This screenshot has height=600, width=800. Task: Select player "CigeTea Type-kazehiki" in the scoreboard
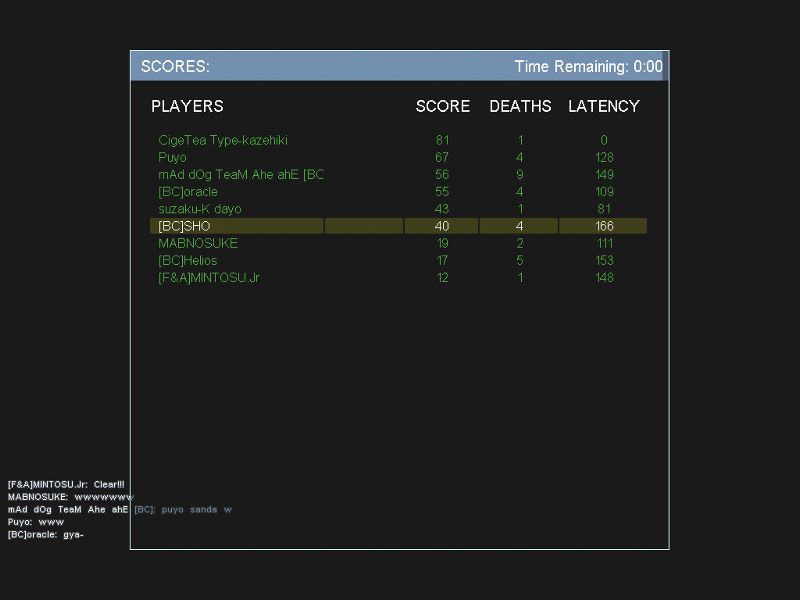pos(223,140)
